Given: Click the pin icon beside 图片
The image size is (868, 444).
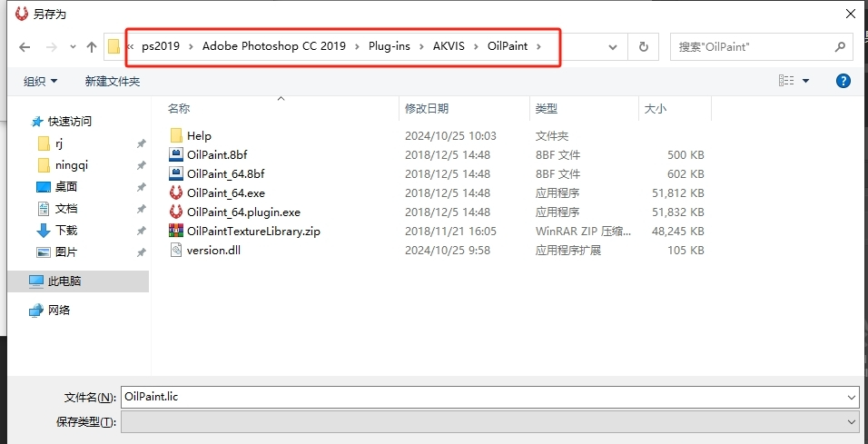Looking at the screenshot, I should 141,252.
